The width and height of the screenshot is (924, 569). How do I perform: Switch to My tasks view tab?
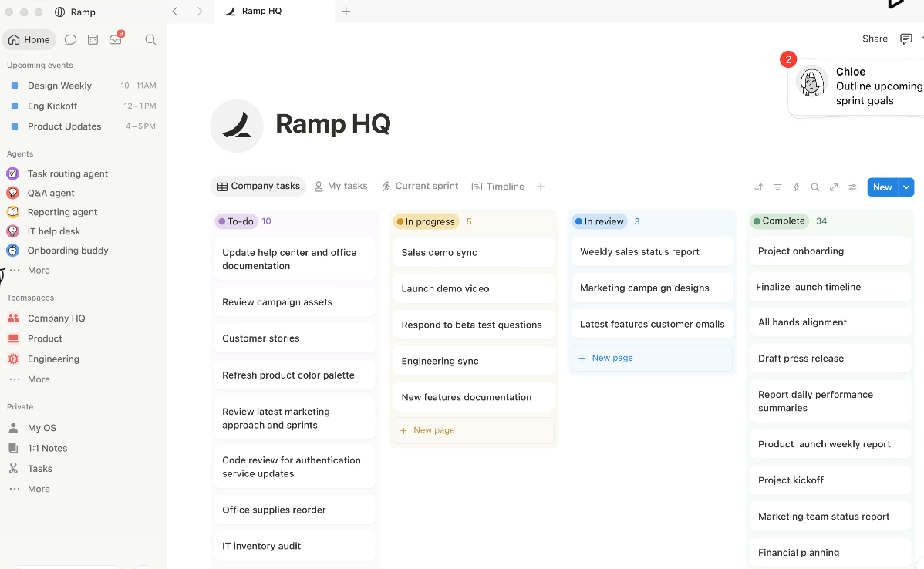click(x=341, y=186)
